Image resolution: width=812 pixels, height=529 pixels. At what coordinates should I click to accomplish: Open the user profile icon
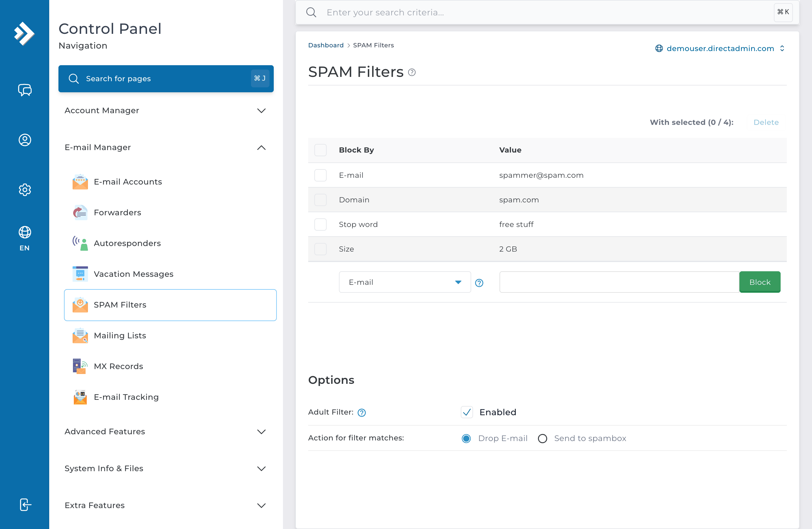coord(25,140)
